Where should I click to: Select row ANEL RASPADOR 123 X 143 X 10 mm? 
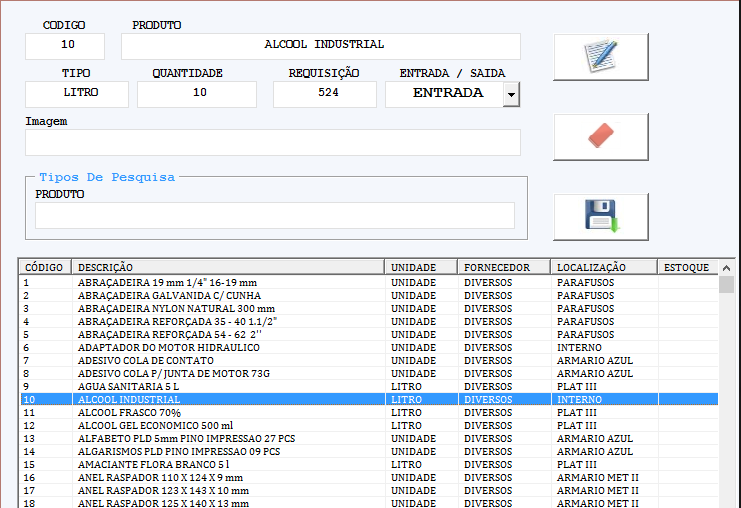pos(369,491)
